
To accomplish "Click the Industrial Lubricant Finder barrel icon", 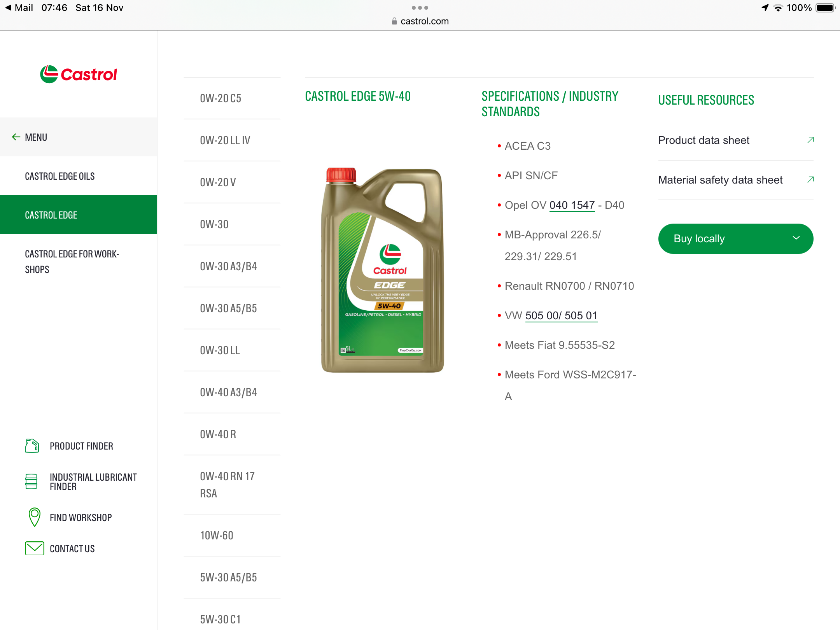I will (31, 481).
